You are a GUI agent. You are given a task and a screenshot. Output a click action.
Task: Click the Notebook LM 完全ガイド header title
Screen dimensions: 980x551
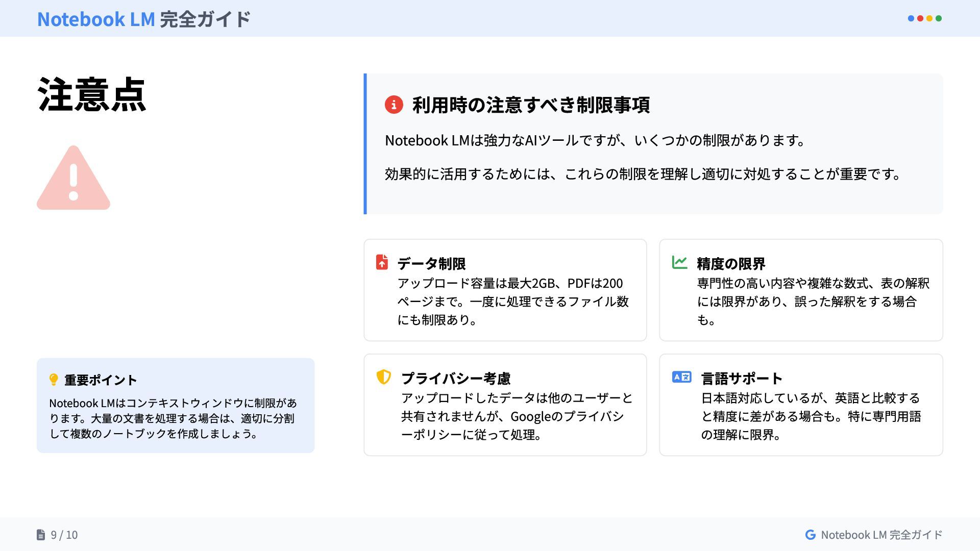[x=144, y=19]
